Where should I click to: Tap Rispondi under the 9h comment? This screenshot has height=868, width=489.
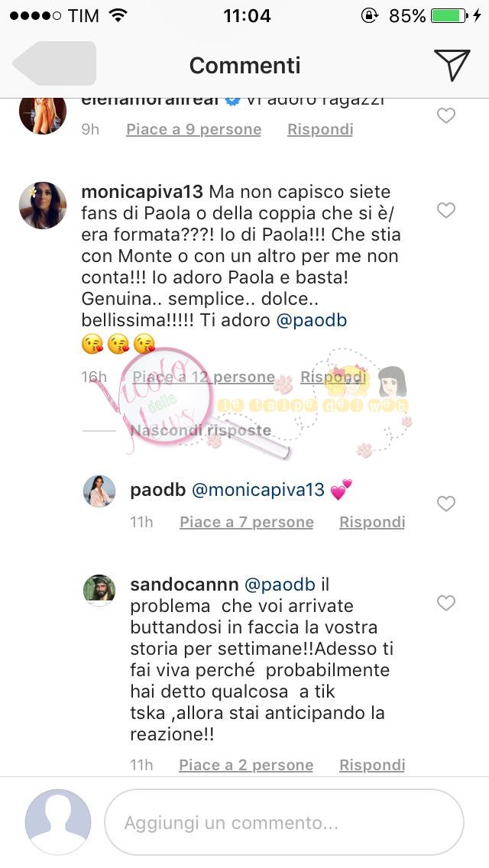pos(320,129)
